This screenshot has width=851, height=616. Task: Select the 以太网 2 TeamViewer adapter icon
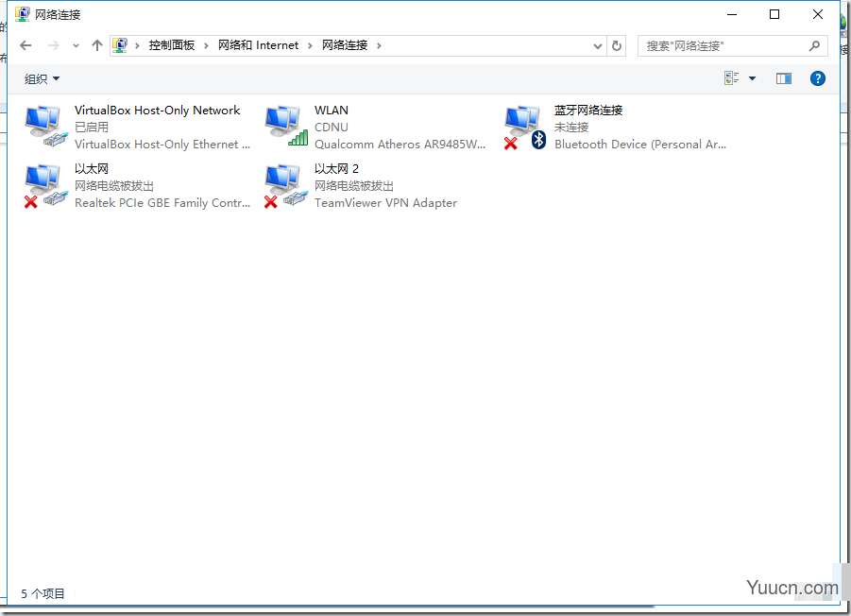pos(286,186)
